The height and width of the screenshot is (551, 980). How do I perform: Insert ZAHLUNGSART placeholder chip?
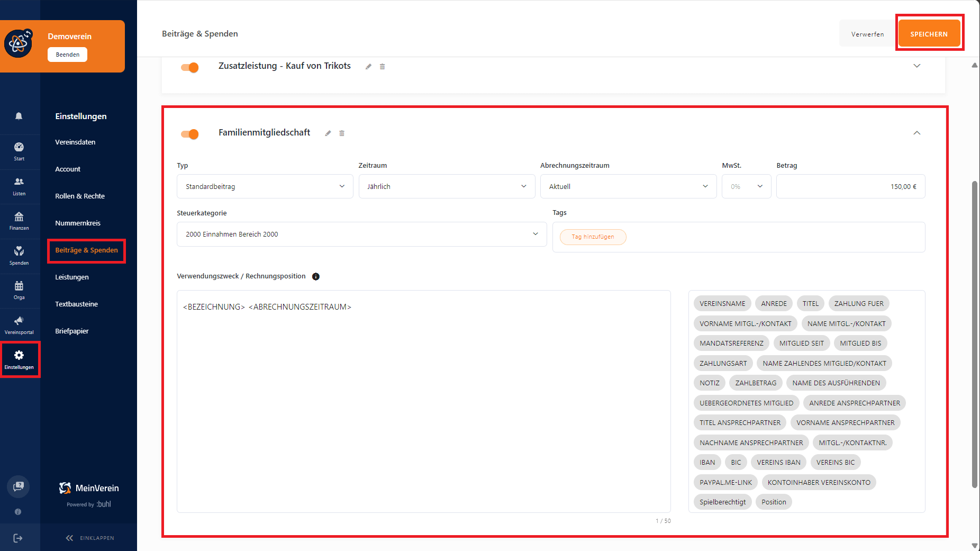(x=723, y=363)
